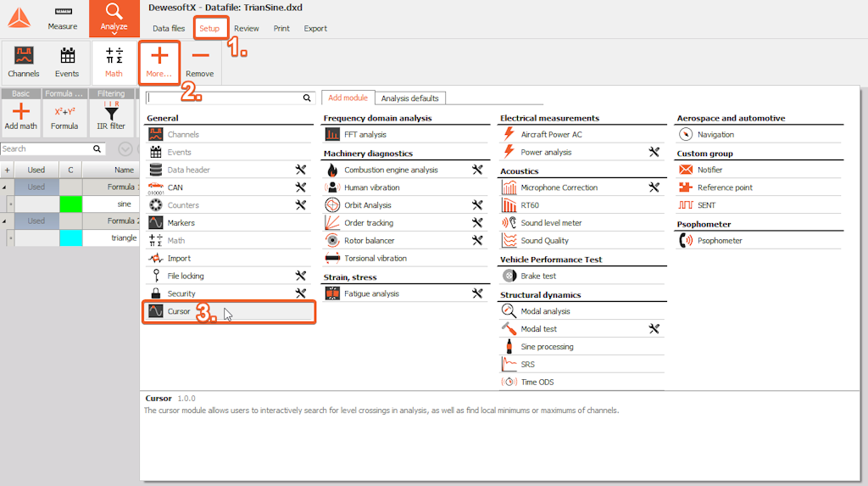Add the Sound Quality module
The width and height of the screenshot is (868, 486).
tap(582, 241)
